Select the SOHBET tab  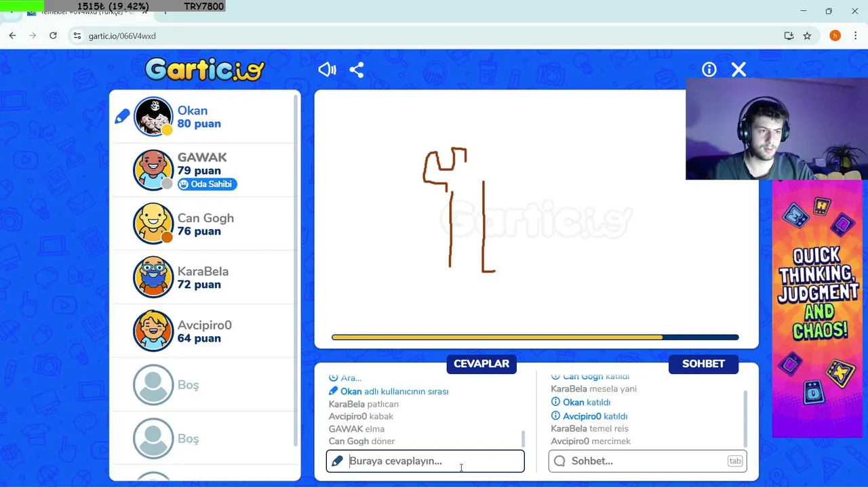pyautogui.click(x=703, y=364)
